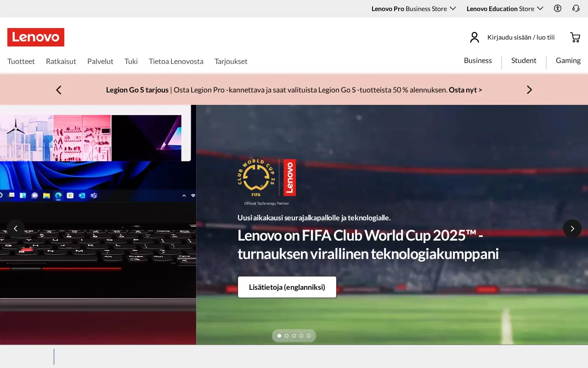Select third carousel slide dot
Screen dimensions: 588x368
[294, 336]
